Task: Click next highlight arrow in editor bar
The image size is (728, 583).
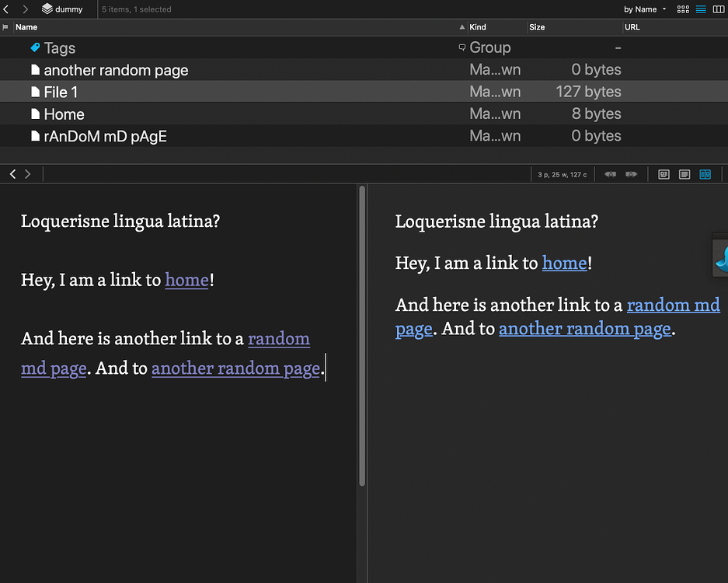Action: 631,175
